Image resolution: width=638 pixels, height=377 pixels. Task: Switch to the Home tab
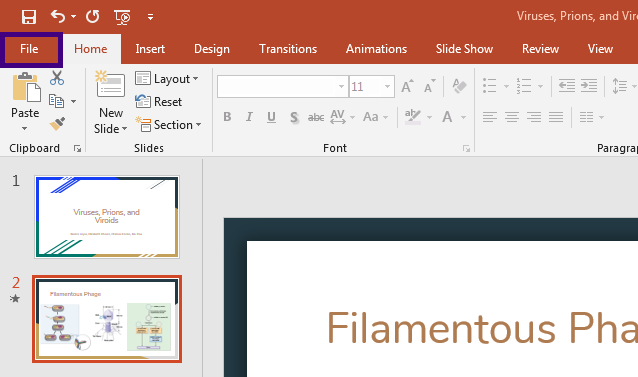91,49
